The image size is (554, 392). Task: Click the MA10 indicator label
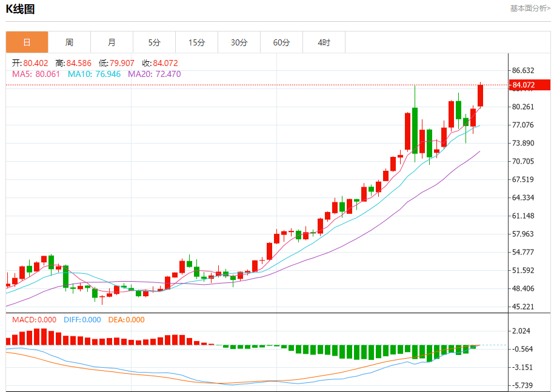(x=93, y=74)
